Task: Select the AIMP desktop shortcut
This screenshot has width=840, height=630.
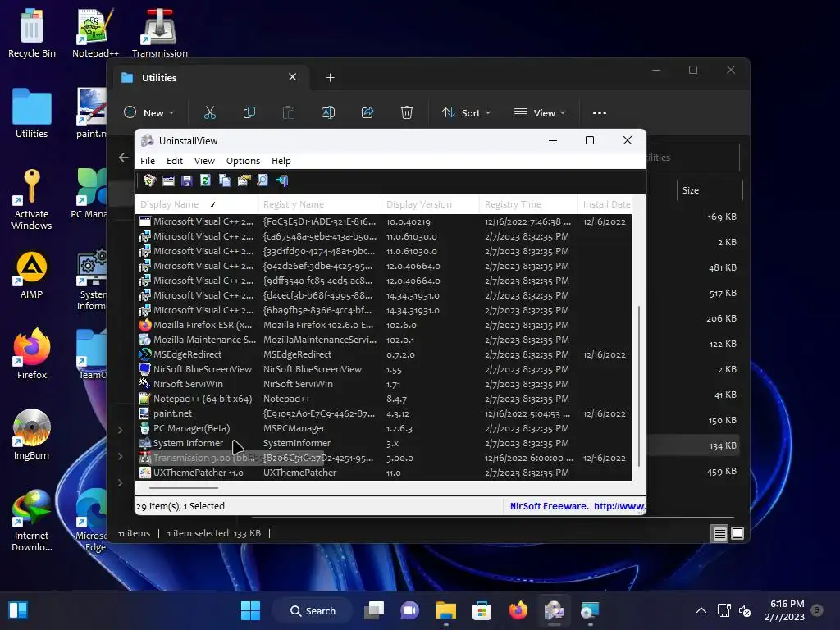Action: tap(32, 275)
